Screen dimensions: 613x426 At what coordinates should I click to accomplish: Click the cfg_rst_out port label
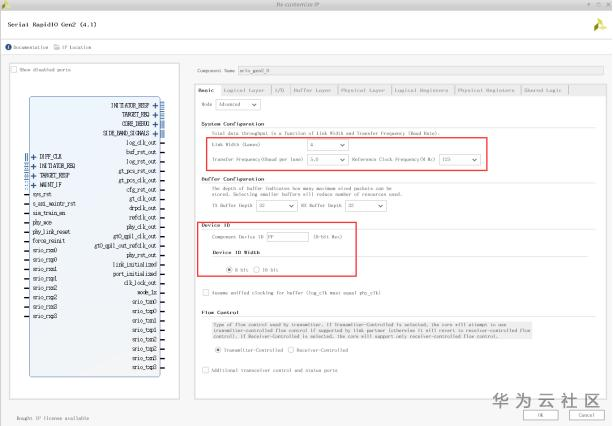[x=142, y=190]
